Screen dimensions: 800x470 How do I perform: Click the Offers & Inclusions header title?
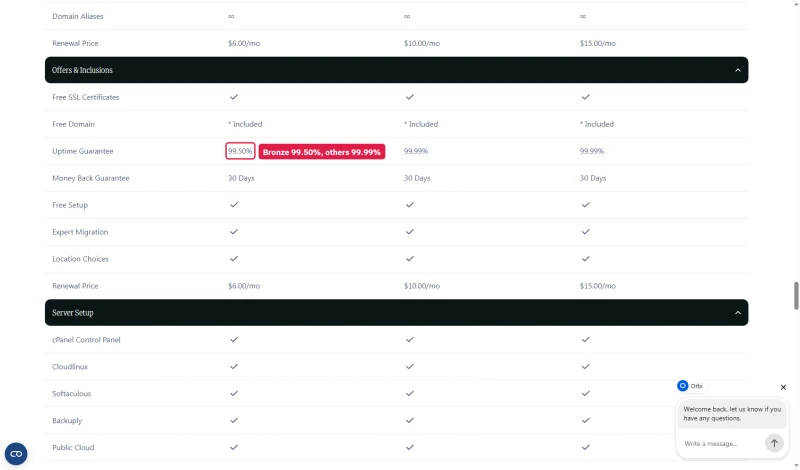coord(82,70)
